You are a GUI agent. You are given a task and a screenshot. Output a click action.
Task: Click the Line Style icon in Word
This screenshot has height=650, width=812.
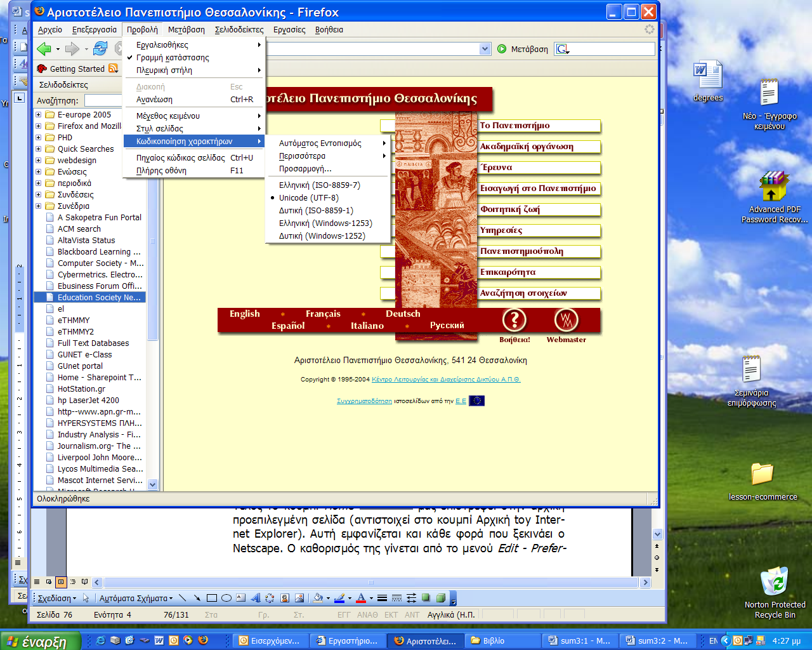click(x=382, y=598)
